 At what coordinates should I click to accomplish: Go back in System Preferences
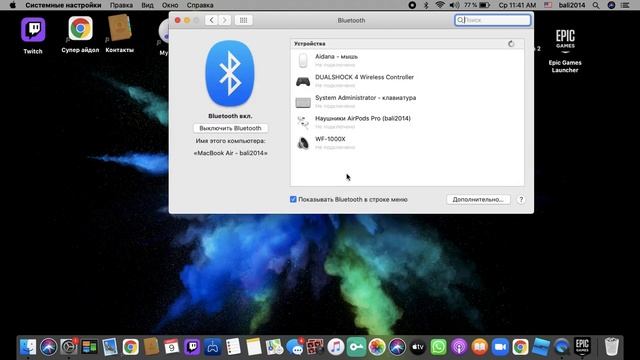pos(211,20)
